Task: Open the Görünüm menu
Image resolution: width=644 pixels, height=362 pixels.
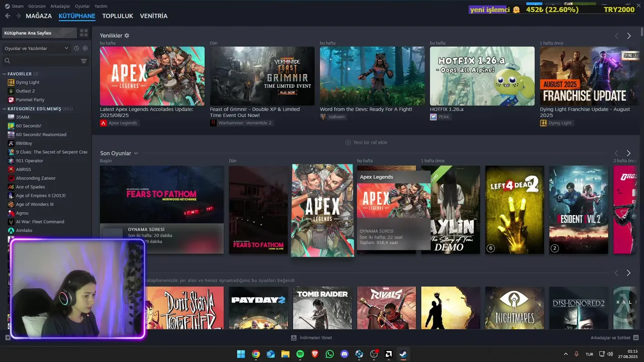Action: [x=37, y=6]
